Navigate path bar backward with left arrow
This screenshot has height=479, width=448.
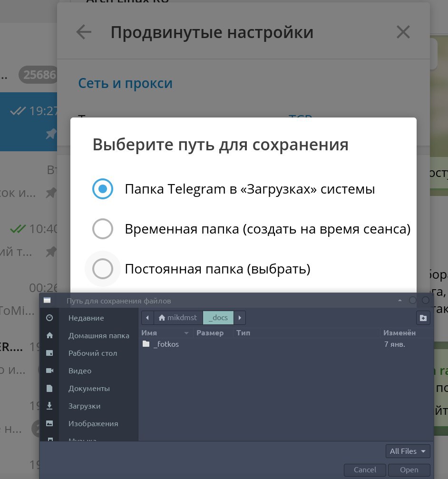click(147, 318)
